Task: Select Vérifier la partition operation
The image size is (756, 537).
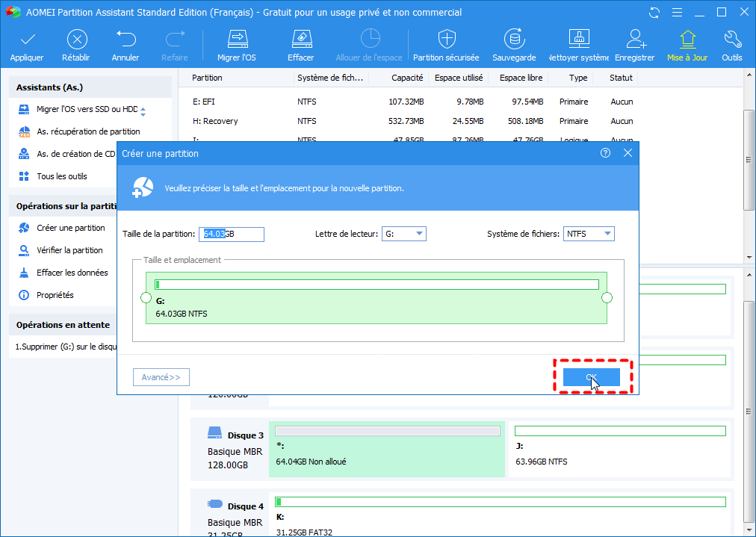Action: pyautogui.click(x=61, y=250)
